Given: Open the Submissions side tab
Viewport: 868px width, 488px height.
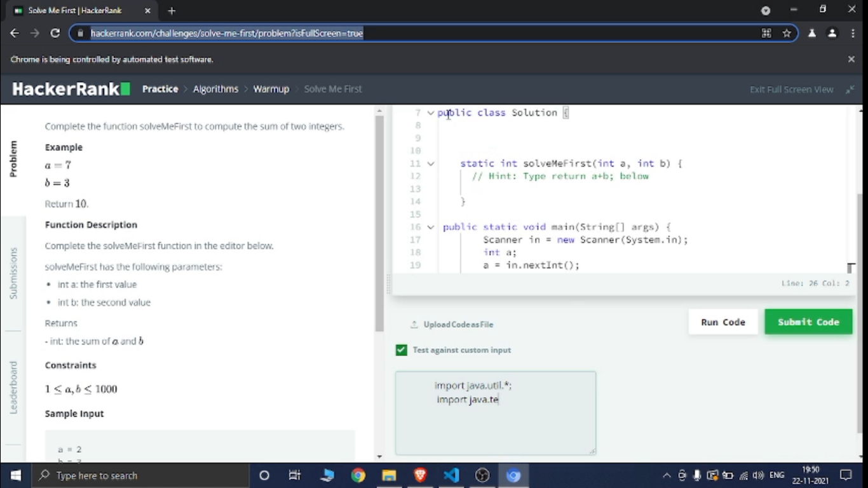Looking at the screenshot, I should [13, 273].
